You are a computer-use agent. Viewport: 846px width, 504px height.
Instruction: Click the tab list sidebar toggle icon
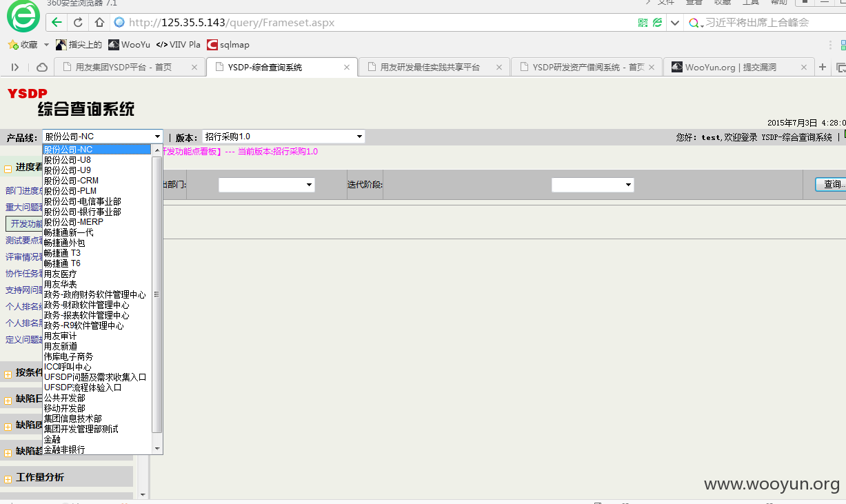[x=15, y=67]
